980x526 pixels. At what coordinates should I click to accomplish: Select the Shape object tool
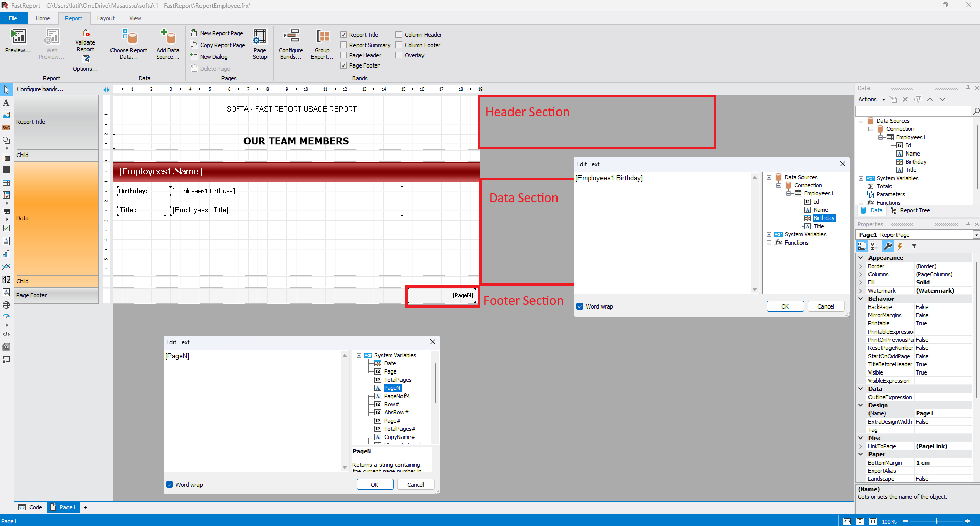click(x=6, y=140)
